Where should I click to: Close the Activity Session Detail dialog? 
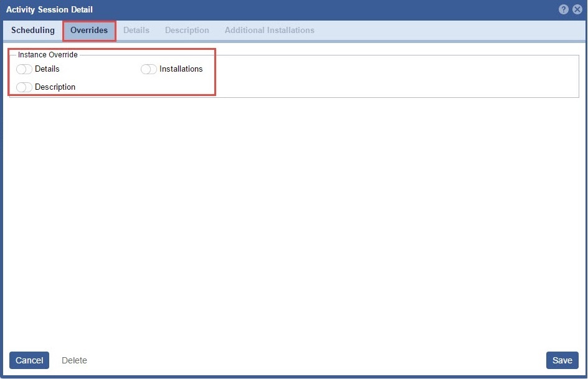pos(577,9)
